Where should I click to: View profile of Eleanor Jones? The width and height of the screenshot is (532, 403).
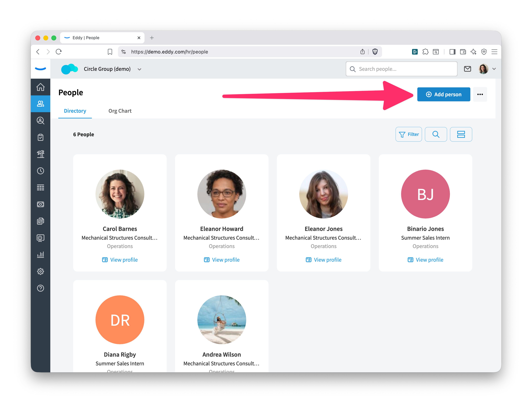point(323,260)
